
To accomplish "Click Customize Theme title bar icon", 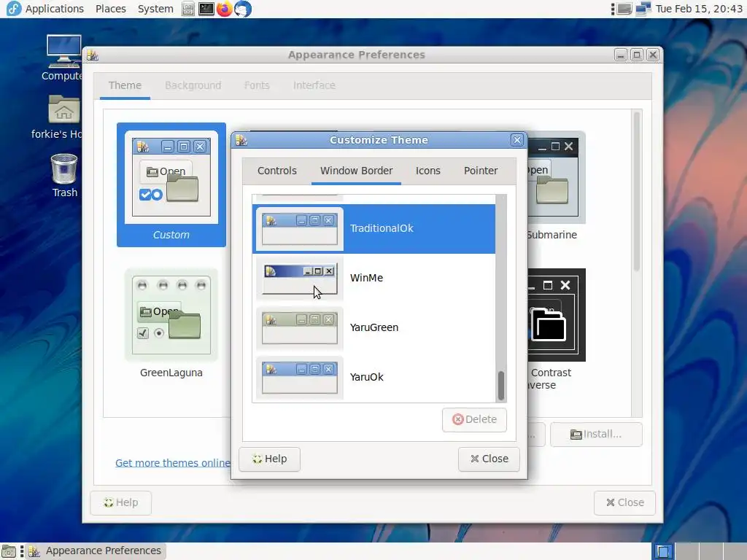I will (241, 140).
